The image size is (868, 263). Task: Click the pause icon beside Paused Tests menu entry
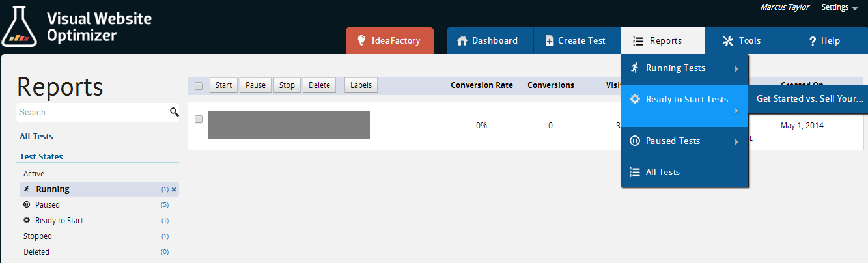634,141
